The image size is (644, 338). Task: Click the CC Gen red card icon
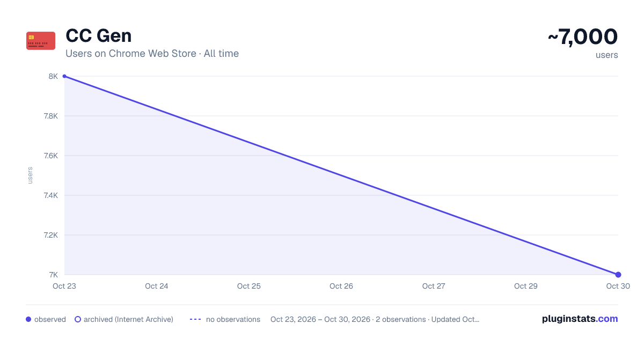click(41, 41)
